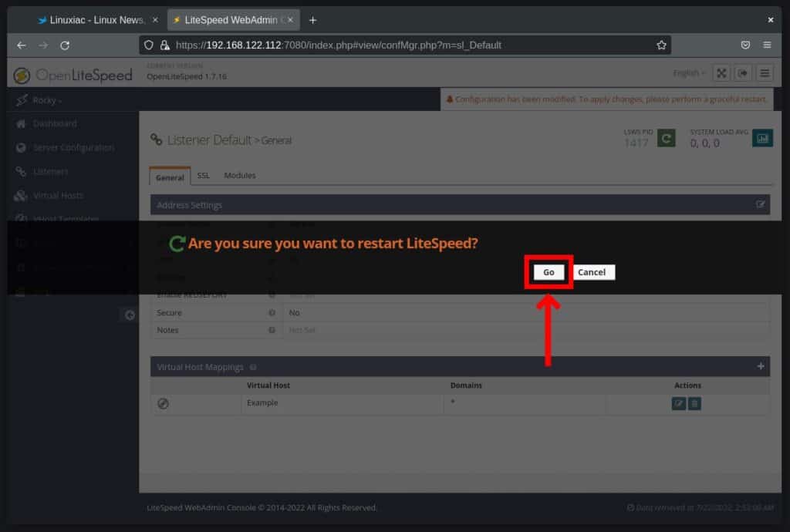
Task: Open Server Configuration in the sidebar
Action: (x=73, y=147)
